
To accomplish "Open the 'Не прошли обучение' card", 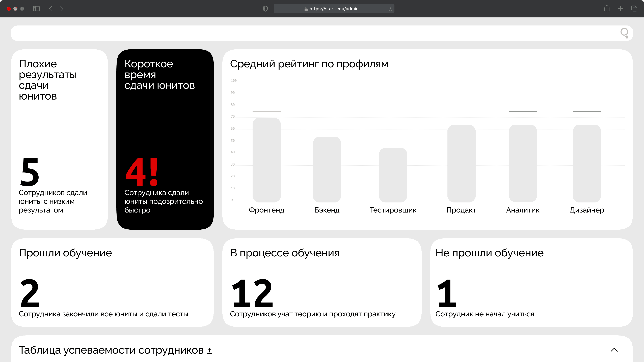I will tap(531, 282).
